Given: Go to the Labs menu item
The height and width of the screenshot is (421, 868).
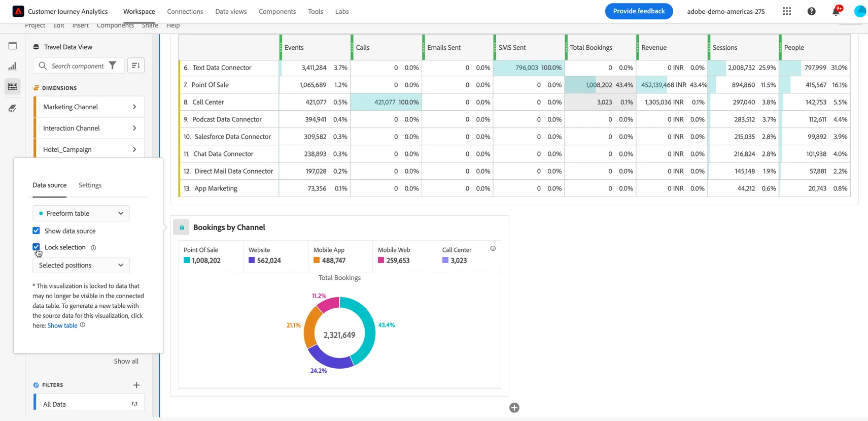Looking at the screenshot, I should [342, 11].
